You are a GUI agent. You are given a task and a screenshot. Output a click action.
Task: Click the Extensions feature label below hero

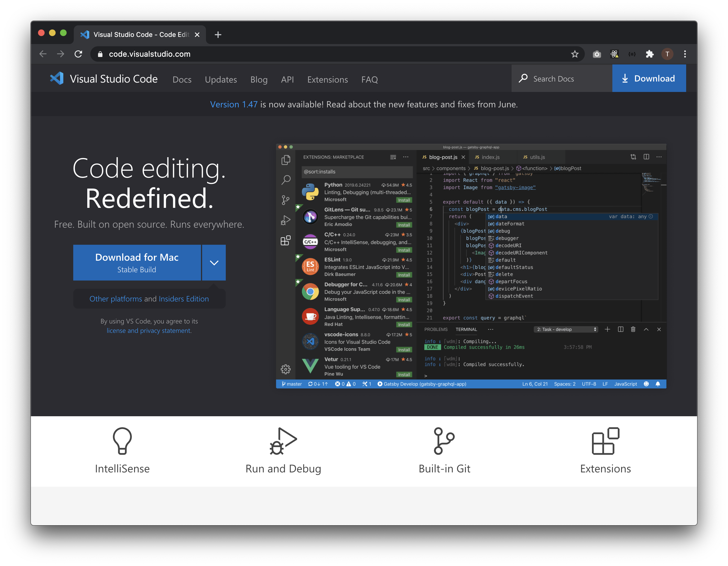[605, 469]
